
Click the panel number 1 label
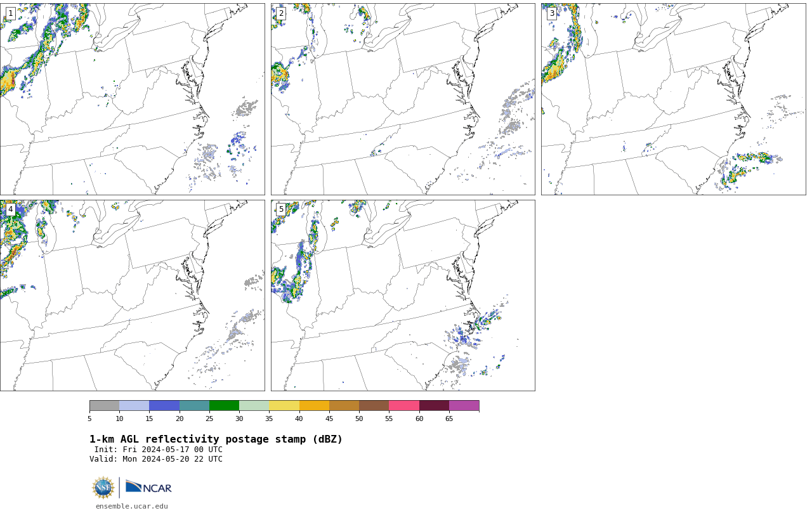coord(10,13)
